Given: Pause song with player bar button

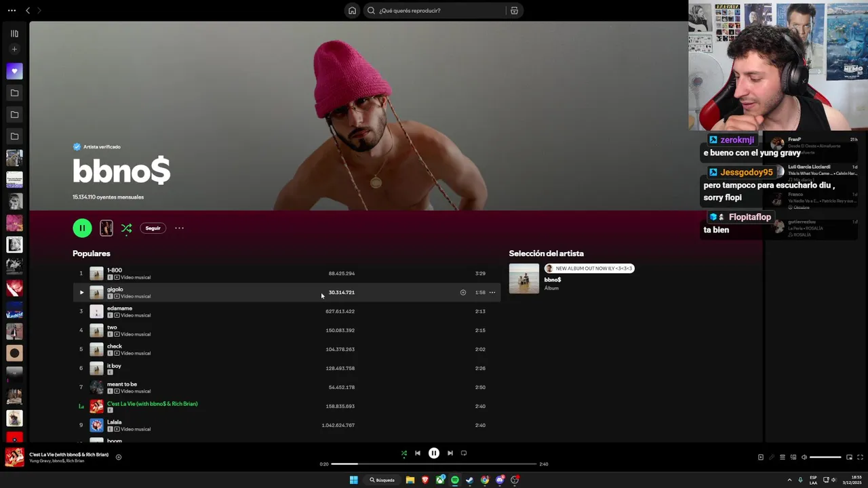Looking at the screenshot, I should pos(434,453).
